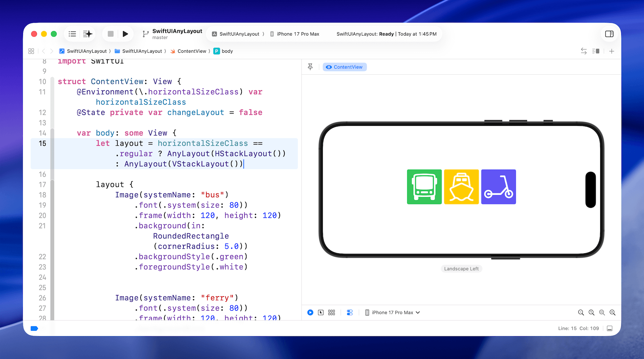
Task: Click the Run button in the toolbar
Action: point(125,34)
